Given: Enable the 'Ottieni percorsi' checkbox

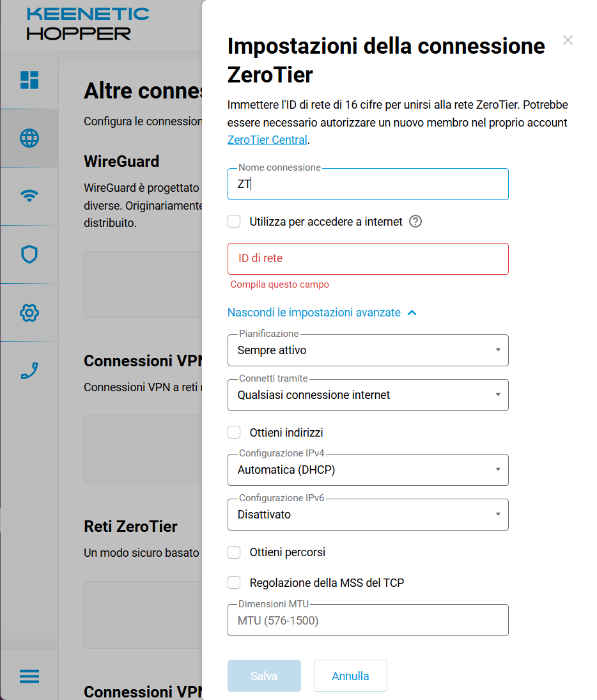Looking at the screenshot, I should click(x=235, y=552).
